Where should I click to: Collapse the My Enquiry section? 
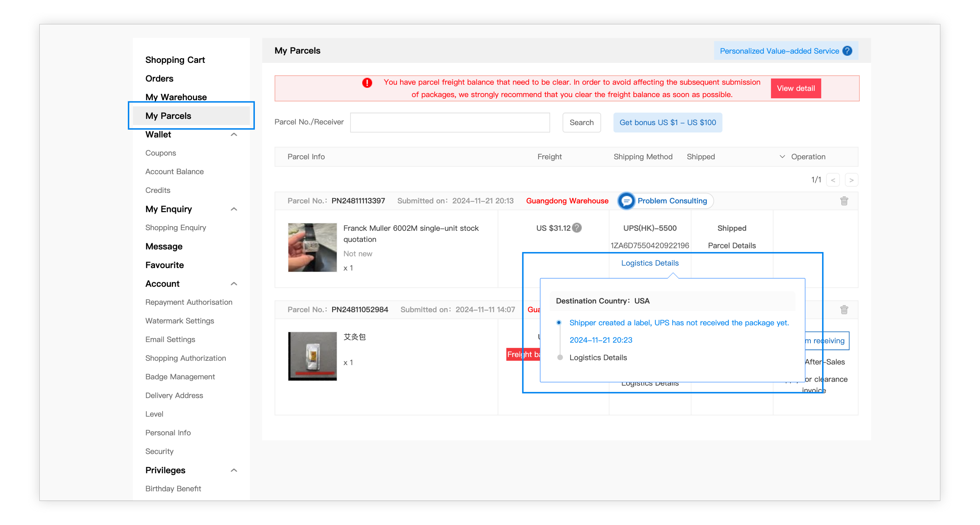point(234,209)
